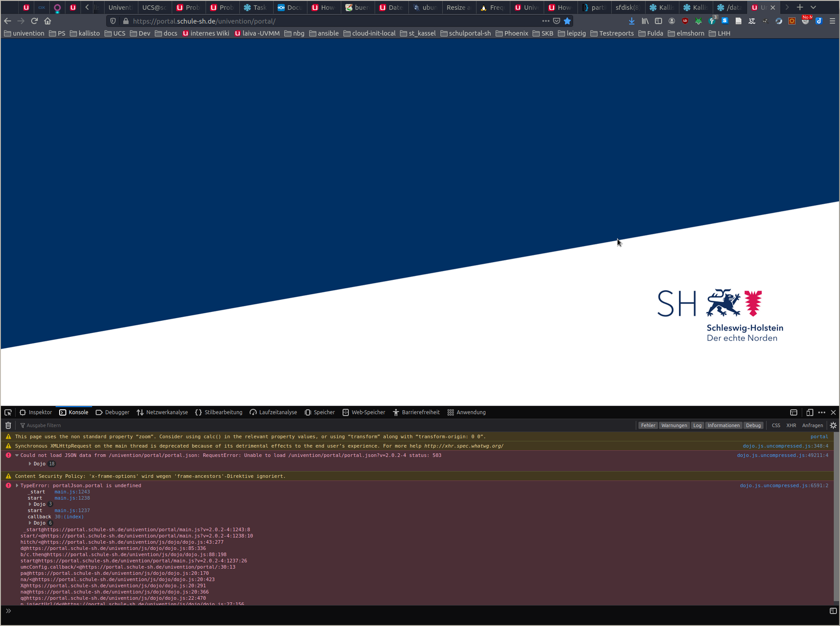Open the Debugger devtools tab
Viewport: 840px width, 626px height.
(113, 412)
